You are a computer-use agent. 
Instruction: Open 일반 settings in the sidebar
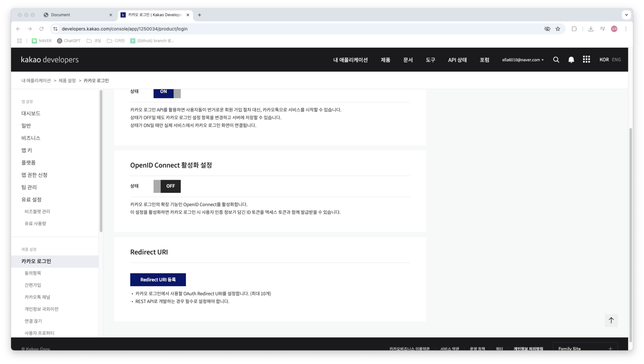tap(26, 126)
